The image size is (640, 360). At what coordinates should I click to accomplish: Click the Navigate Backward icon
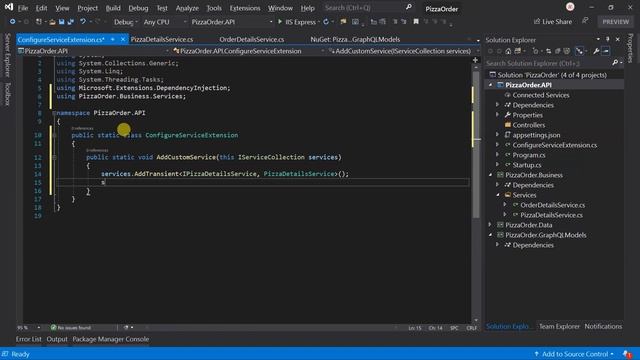point(12,22)
